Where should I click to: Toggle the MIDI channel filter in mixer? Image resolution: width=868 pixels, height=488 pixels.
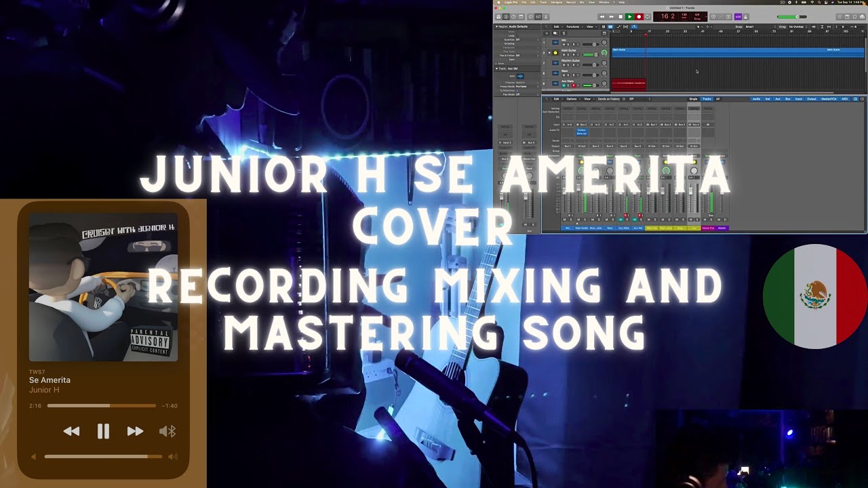coord(844,99)
